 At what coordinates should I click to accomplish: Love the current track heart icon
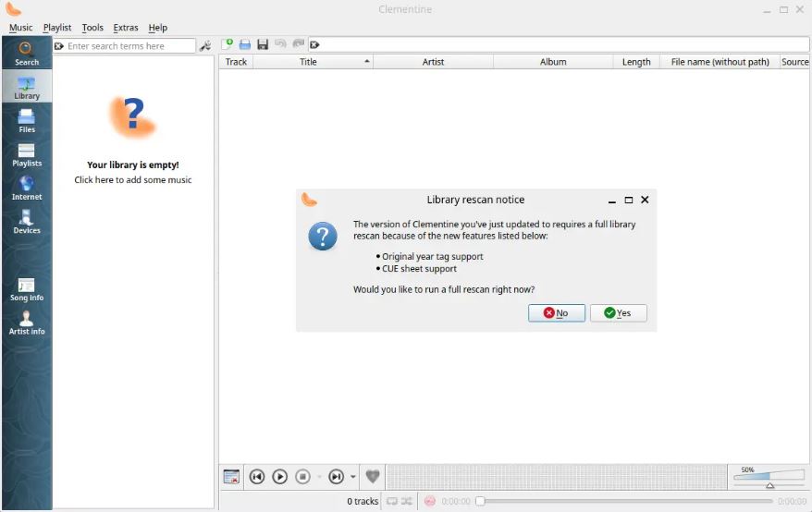(x=373, y=476)
